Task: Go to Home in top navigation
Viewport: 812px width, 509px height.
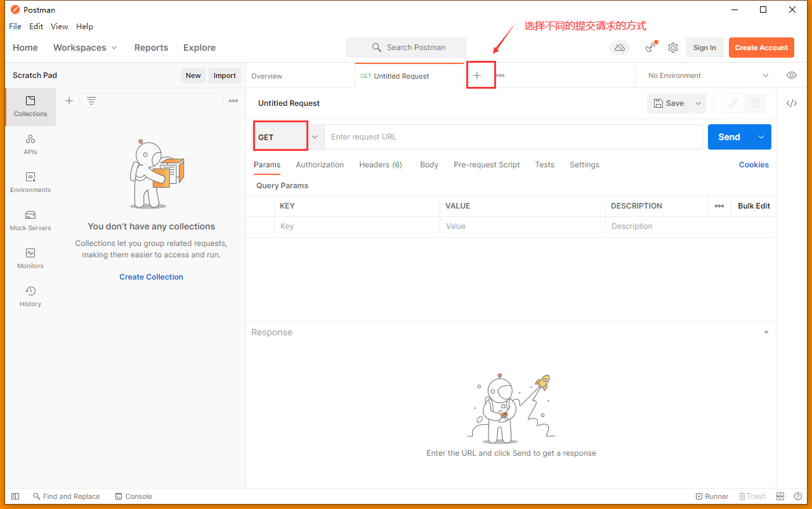Action: point(25,48)
